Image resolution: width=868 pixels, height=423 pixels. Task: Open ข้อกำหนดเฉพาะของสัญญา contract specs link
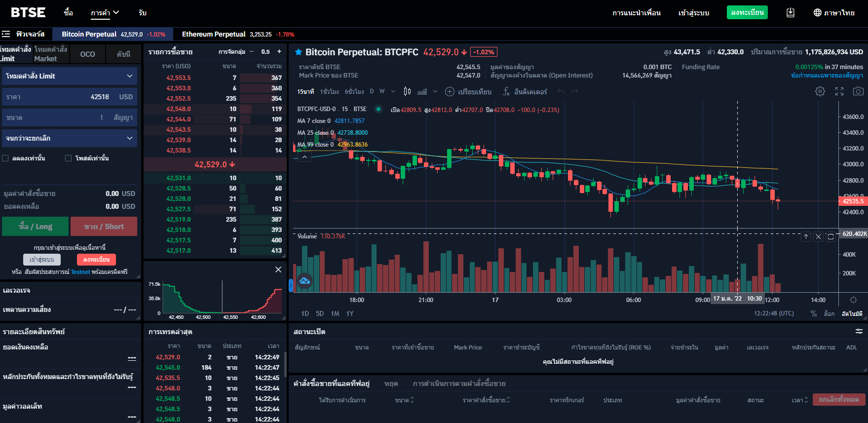(x=827, y=76)
